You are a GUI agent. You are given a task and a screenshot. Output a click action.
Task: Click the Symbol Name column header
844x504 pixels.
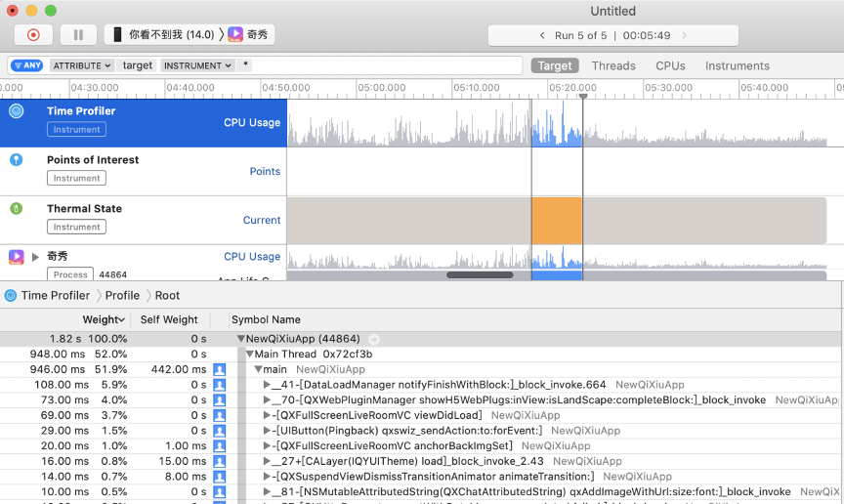(266, 319)
